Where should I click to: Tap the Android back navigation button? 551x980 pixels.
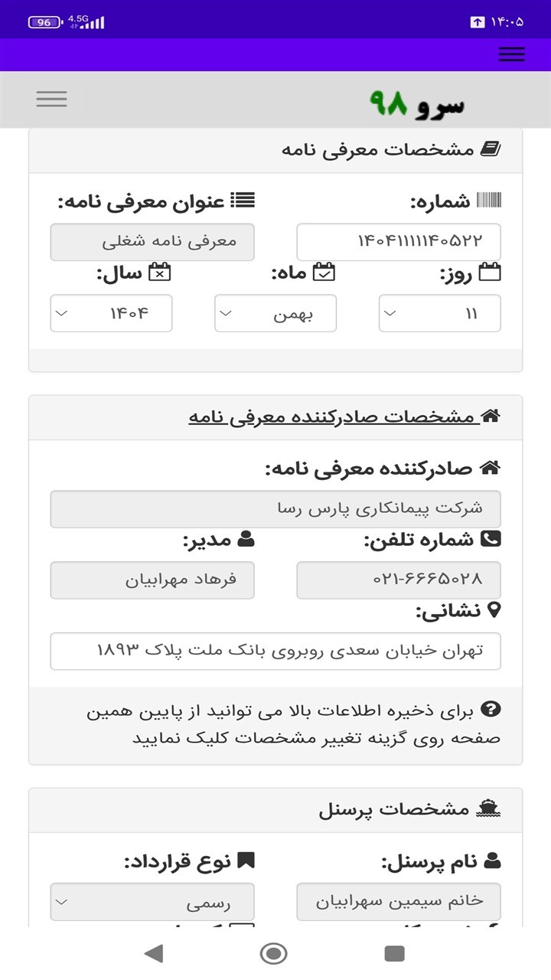coord(154,953)
